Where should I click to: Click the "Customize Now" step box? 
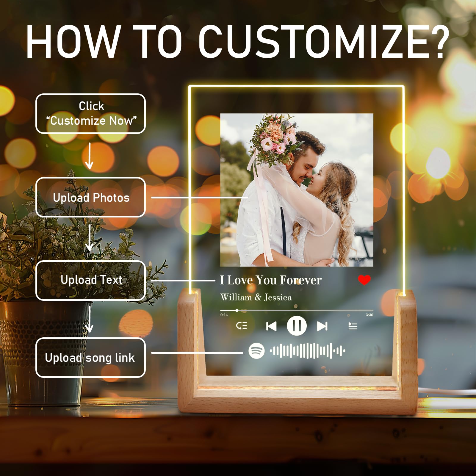click(x=90, y=114)
